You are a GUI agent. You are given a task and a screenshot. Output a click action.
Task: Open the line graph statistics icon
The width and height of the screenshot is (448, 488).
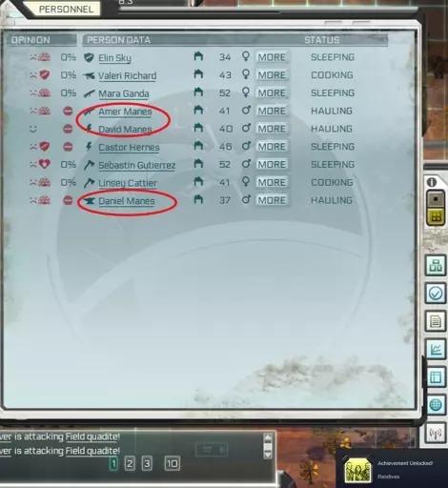point(436,349)
